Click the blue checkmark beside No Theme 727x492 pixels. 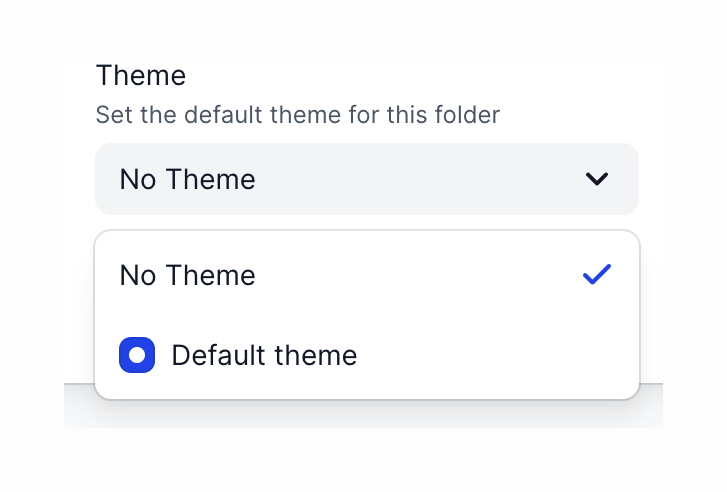click(x=597, y=275)
